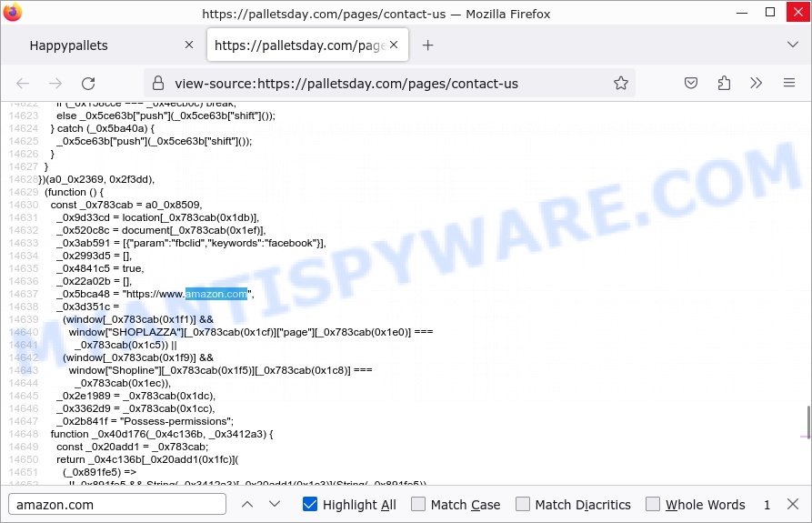Bookmark this page with the star icon
This screenshot has height=523, width=812.
click(620, 83)
